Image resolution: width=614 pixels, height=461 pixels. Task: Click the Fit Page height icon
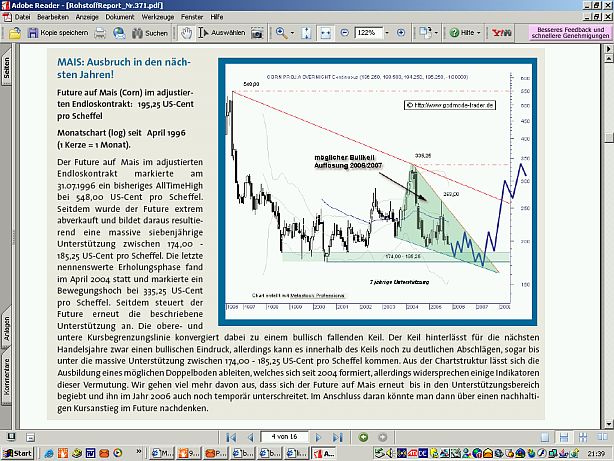[306, 33]
